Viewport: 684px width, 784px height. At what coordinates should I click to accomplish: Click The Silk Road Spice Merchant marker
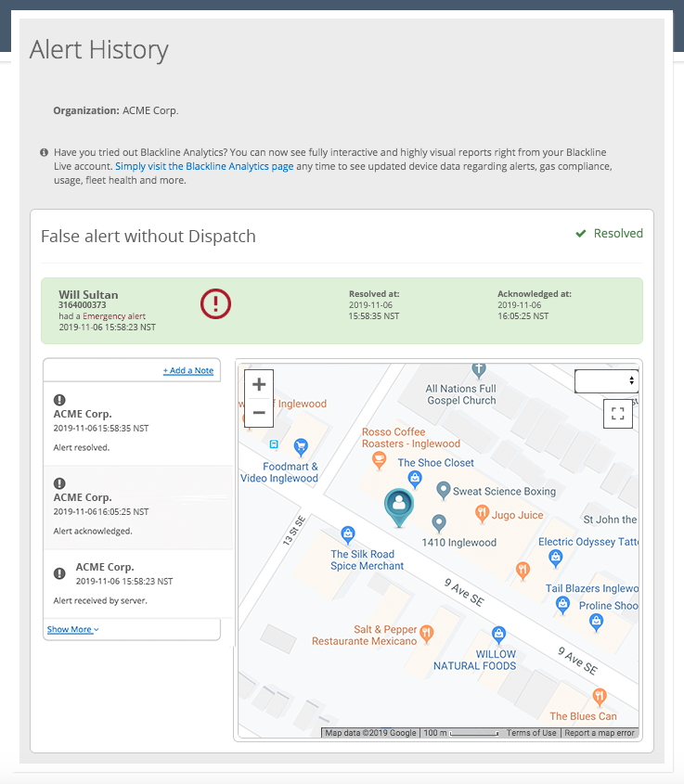(347, 533)
